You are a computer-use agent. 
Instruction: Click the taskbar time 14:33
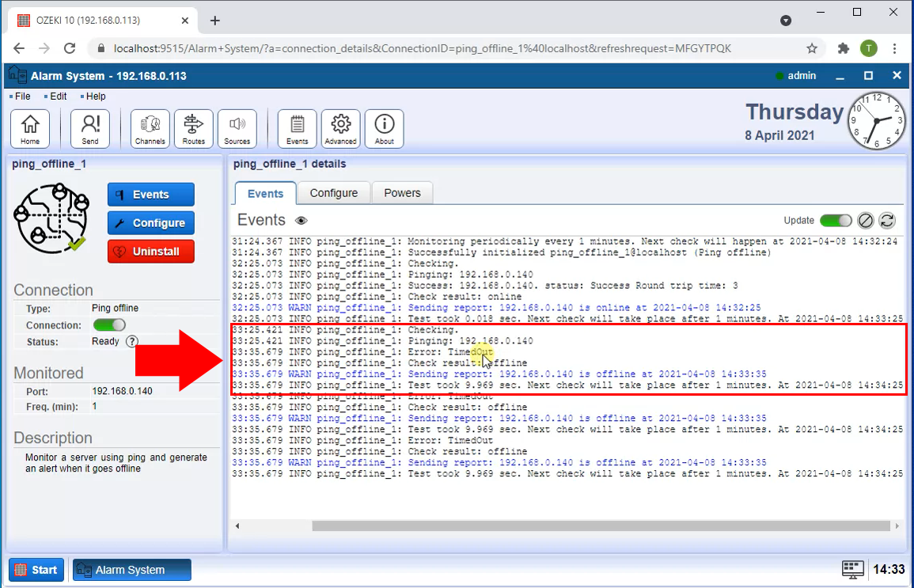(889, 569)
